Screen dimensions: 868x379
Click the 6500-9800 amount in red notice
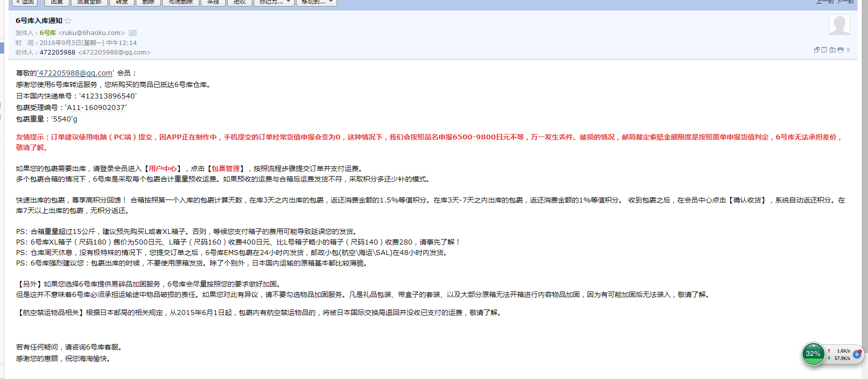[x=474, y=137]
